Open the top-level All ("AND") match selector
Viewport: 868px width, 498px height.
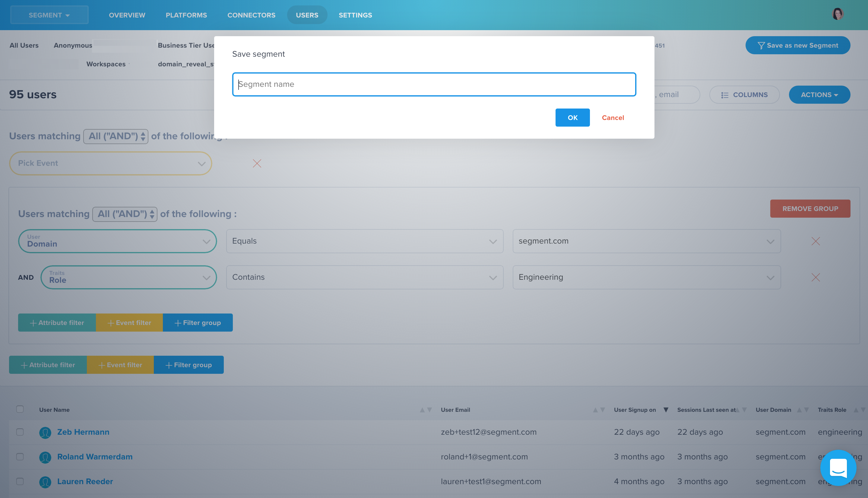[x=116, y=136]
